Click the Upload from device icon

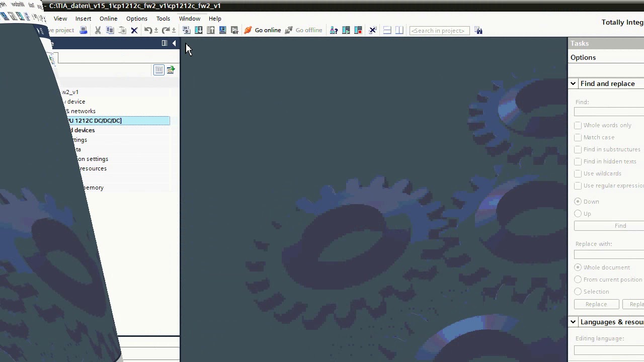(x=211, y=30)
